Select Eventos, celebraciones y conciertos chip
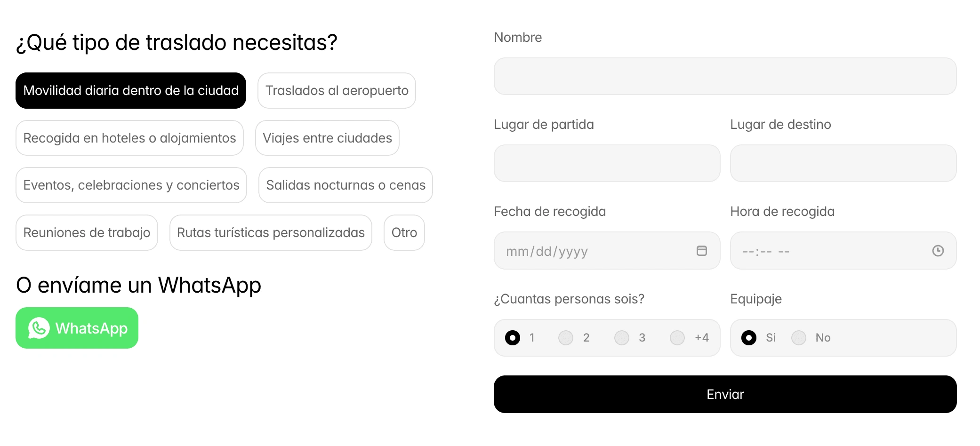 tap(131, 185)
